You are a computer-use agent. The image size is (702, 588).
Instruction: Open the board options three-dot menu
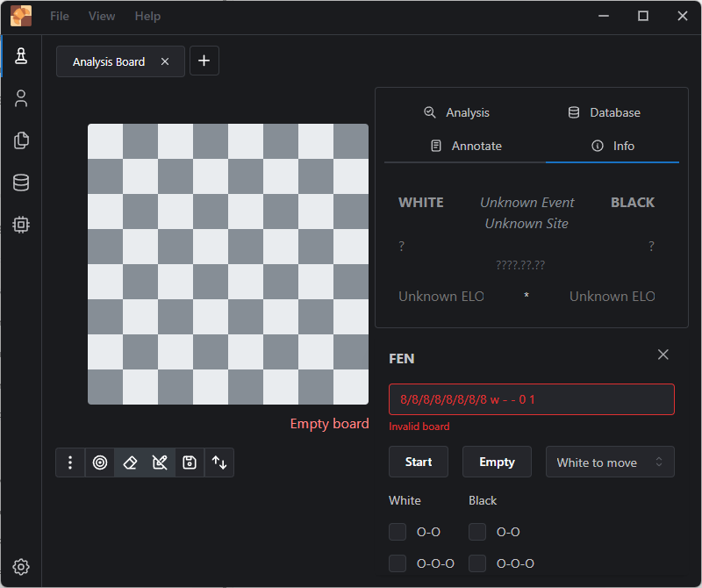coord(70,463)
